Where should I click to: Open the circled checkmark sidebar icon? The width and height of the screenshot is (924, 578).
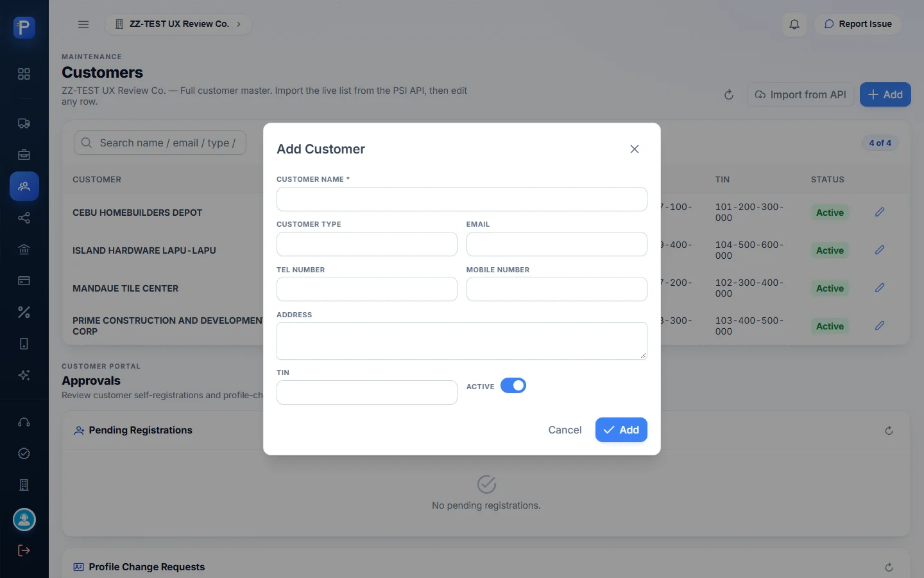[x=24, y=453]
